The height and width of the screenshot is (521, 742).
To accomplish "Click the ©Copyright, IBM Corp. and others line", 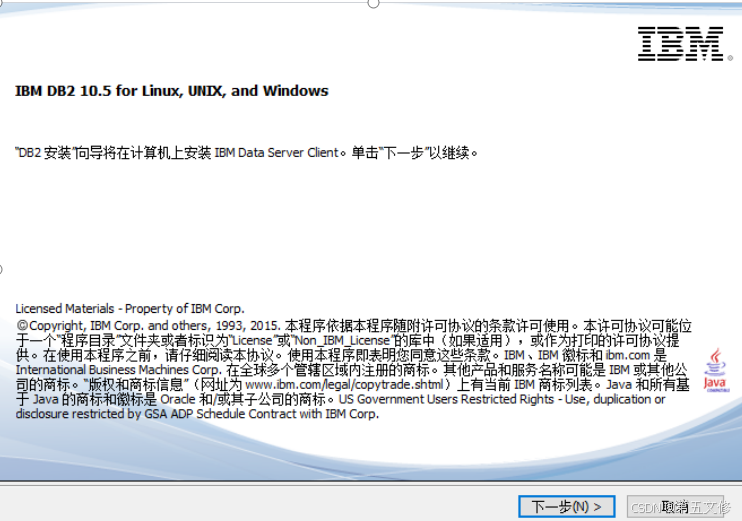I will tap(353, 326).
